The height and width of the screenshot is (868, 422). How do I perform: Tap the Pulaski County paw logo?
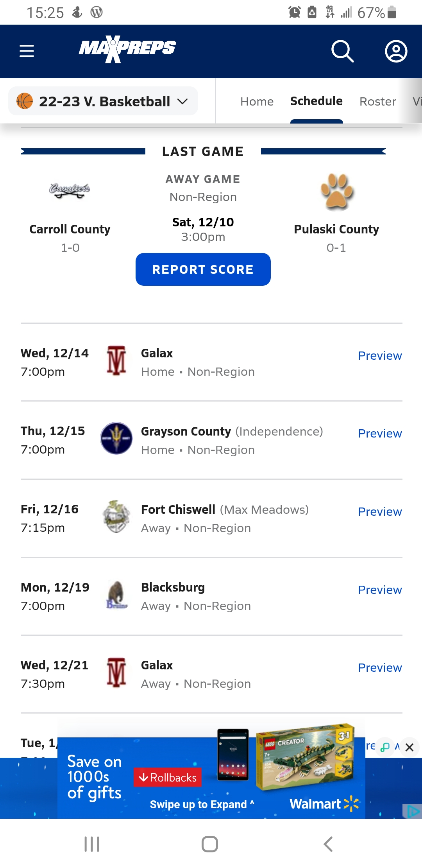coord(337,192)
